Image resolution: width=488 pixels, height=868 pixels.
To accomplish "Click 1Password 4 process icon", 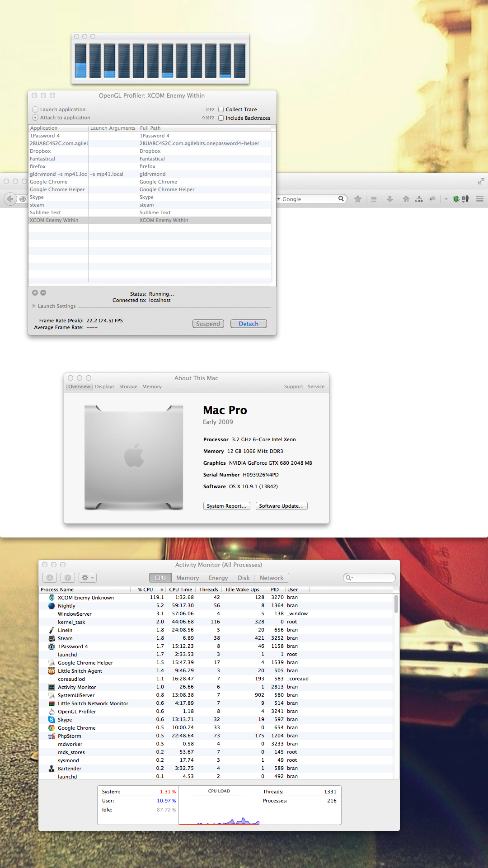I will coord(52,646).
